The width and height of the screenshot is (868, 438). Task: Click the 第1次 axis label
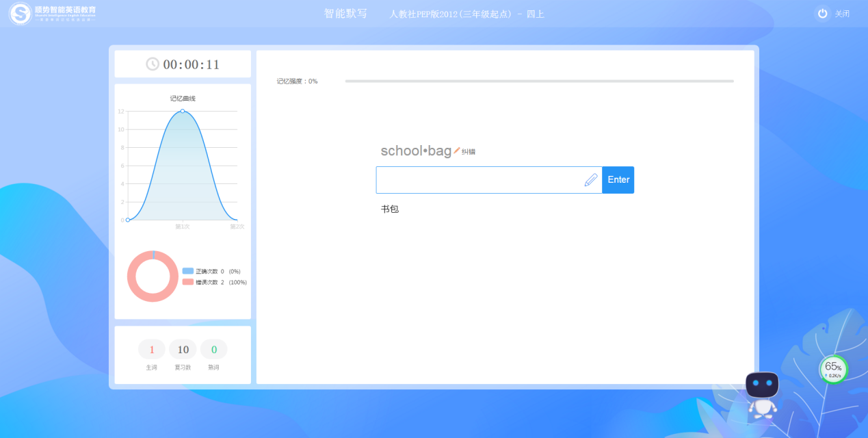(183, 227)
